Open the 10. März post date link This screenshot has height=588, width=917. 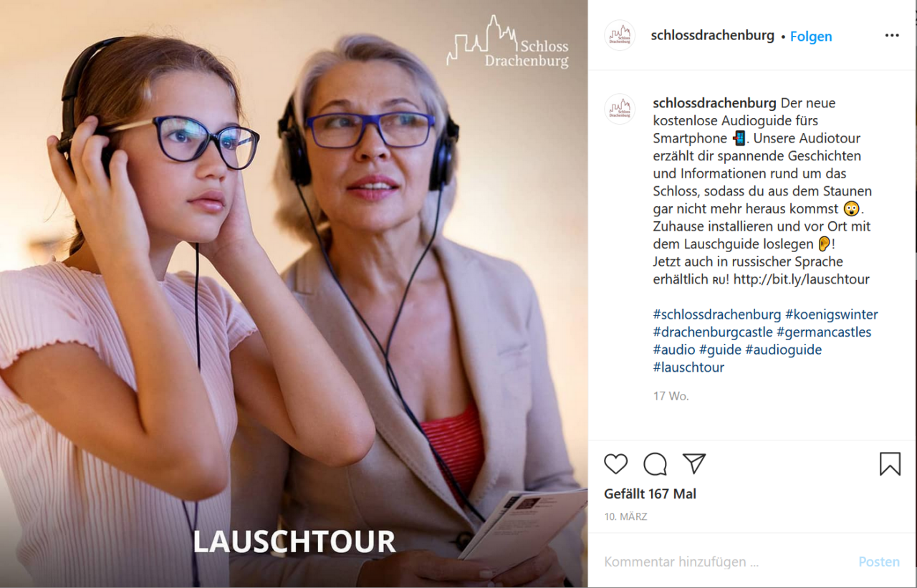(x=625, y=516)
